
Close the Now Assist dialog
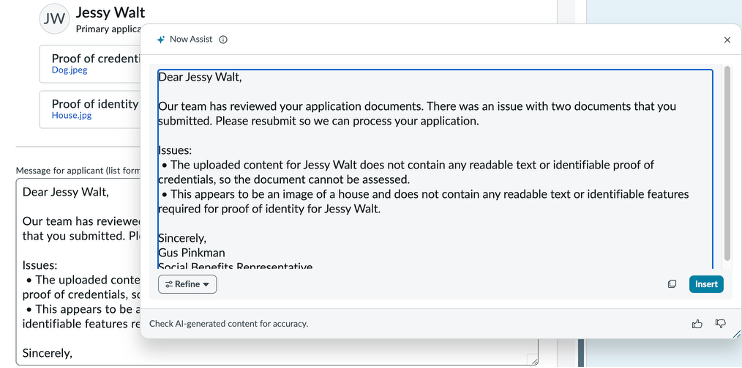(x=727, y=40)
